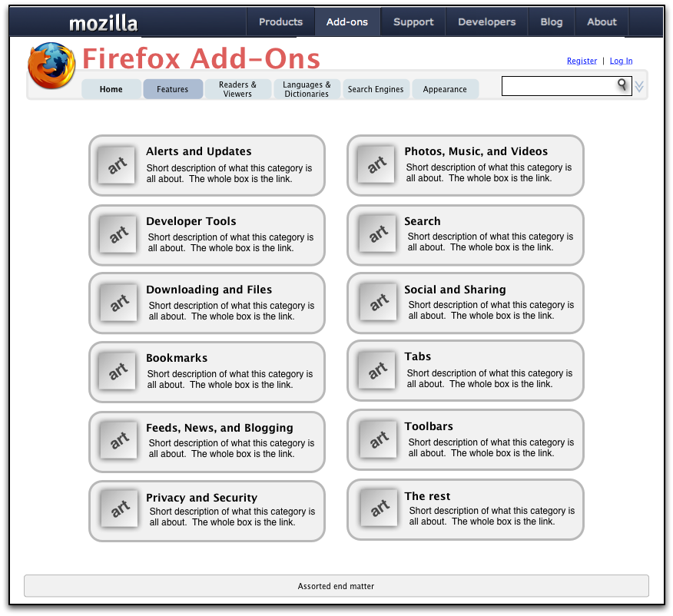
Task: Click the mozilla wordmark logo
Action: [x=104, y=23]
